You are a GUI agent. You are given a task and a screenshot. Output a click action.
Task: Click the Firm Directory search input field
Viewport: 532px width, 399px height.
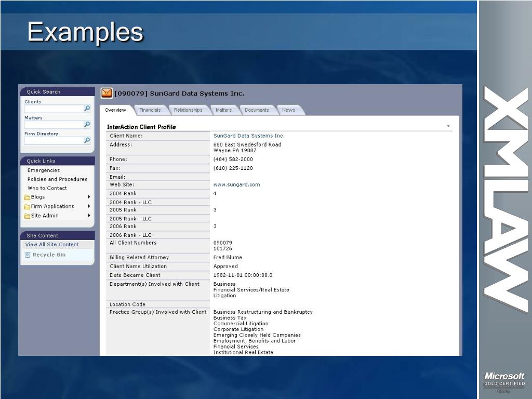[54, 140]
